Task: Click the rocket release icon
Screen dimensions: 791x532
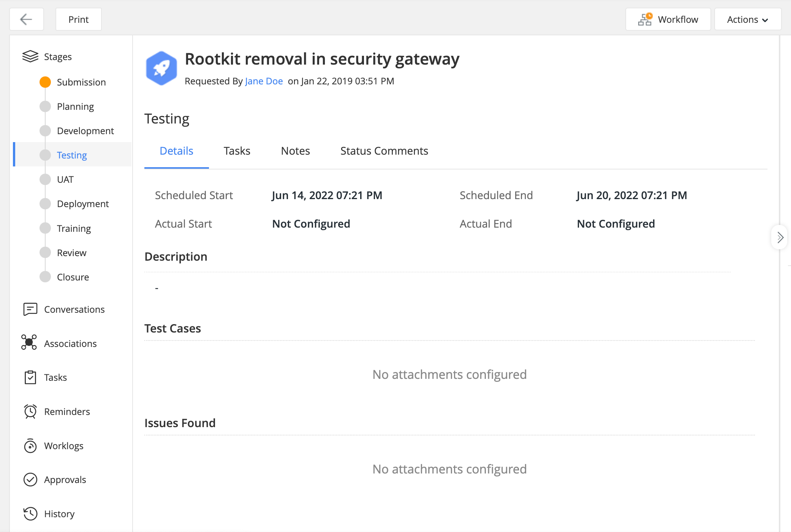Action: click(x=161, y=68)
